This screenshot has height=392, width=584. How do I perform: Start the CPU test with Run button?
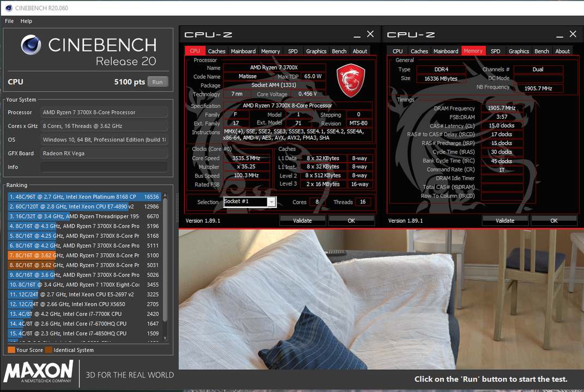click(157, 82)
